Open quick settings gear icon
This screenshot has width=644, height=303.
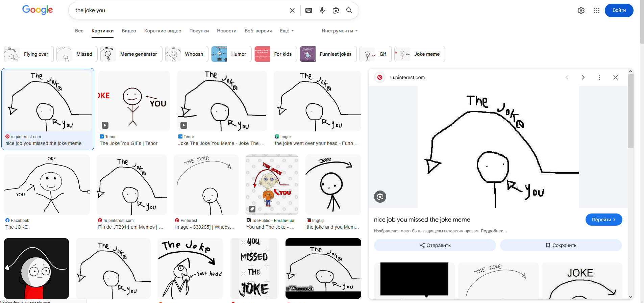(x=581, y=10)
